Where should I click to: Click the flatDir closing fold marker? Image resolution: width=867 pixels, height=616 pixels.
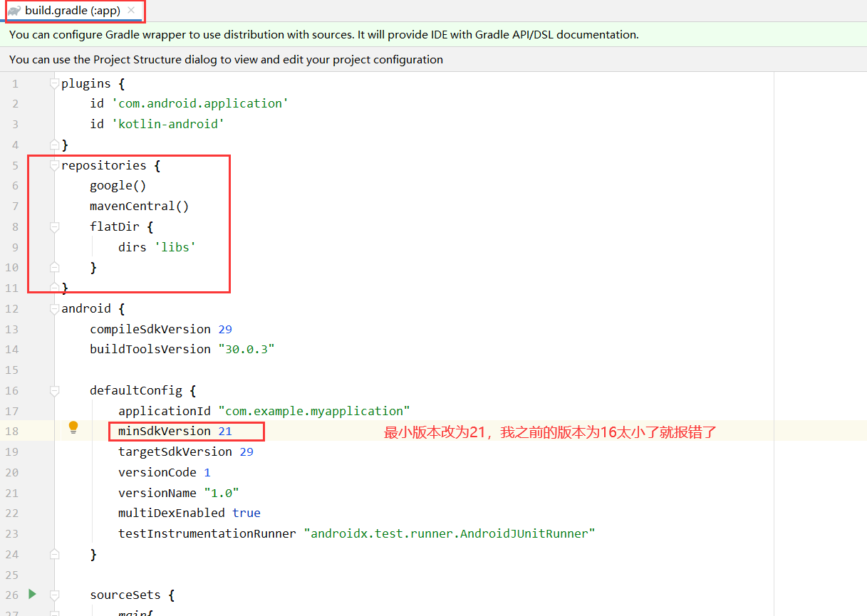(x=54, y=267)
